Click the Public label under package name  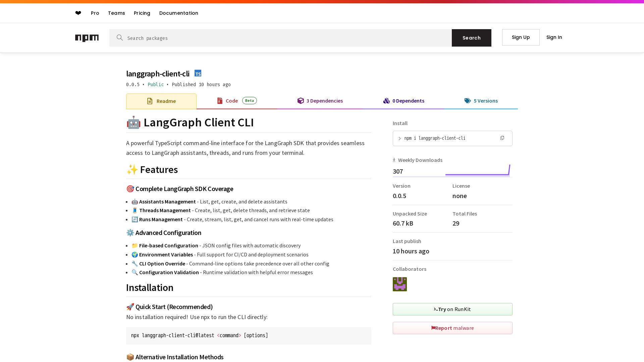point(156,84)
